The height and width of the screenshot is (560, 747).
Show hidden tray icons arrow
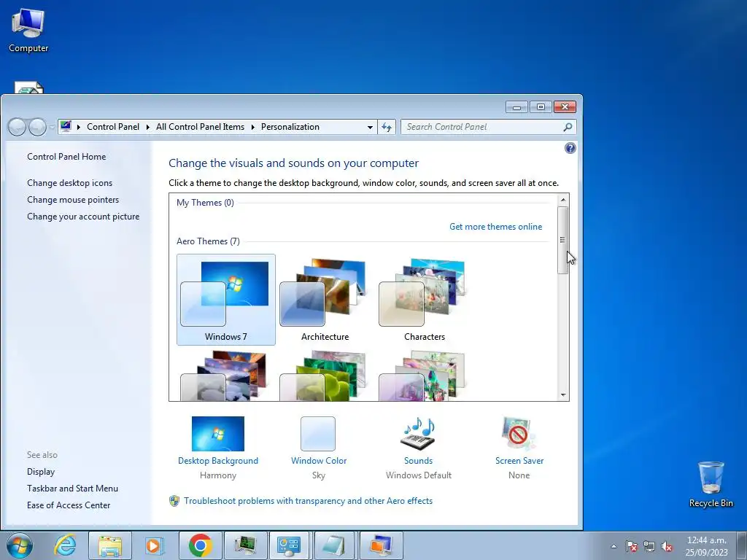(x=614, y=546)
